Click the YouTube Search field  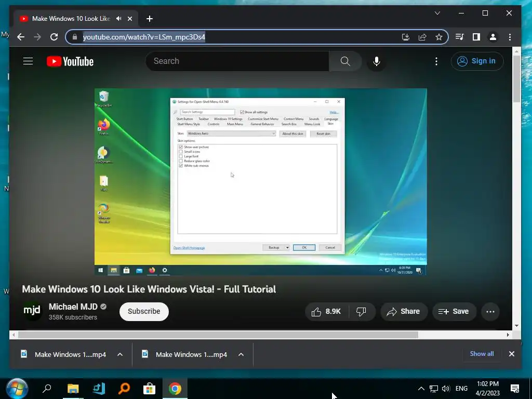237,61
